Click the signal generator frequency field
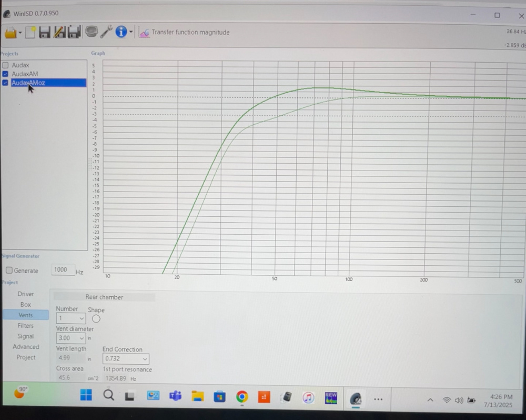The image size is (526, 420). [63, 270]
